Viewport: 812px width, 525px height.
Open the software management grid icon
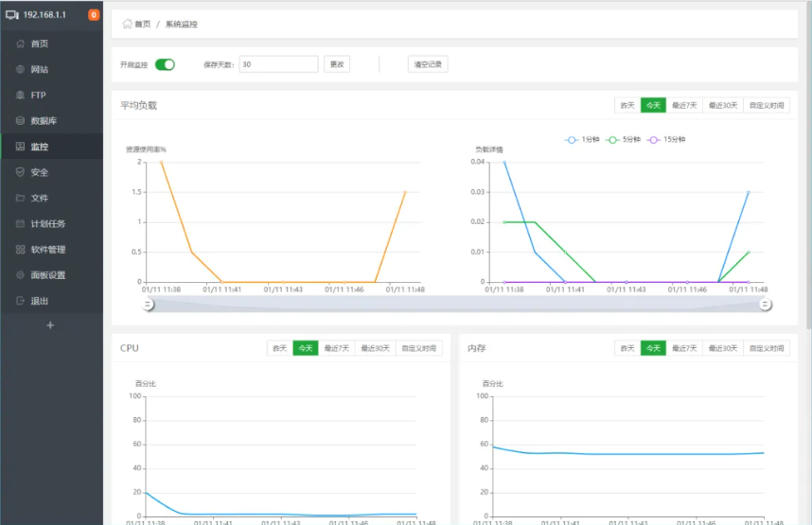tap(20, 250)
